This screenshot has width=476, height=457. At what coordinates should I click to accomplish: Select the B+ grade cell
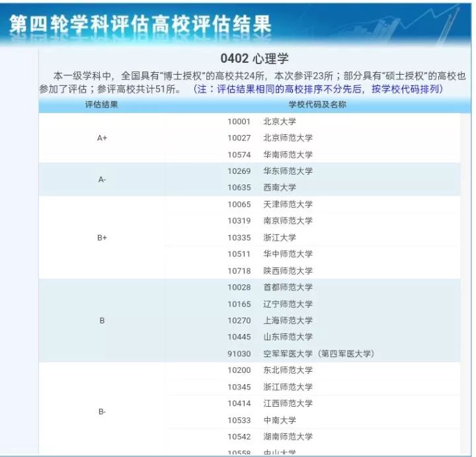coord(102,237)
